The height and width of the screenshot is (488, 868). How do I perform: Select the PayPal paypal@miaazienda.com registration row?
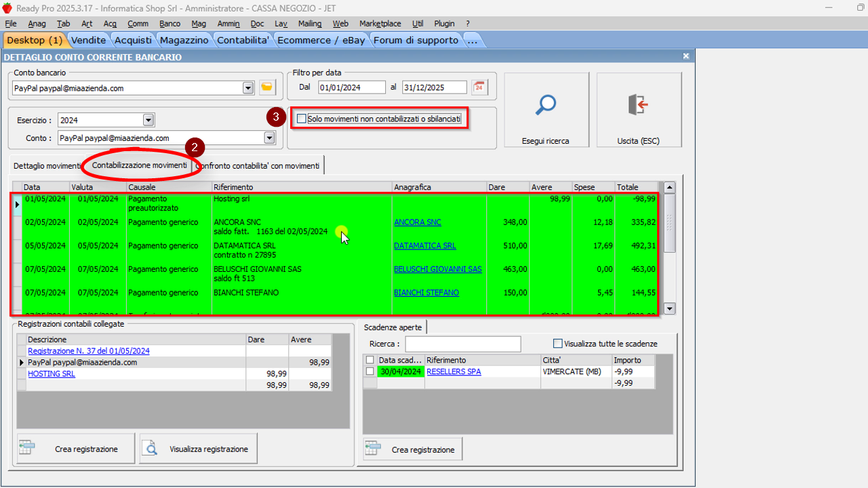pos(174,363)
